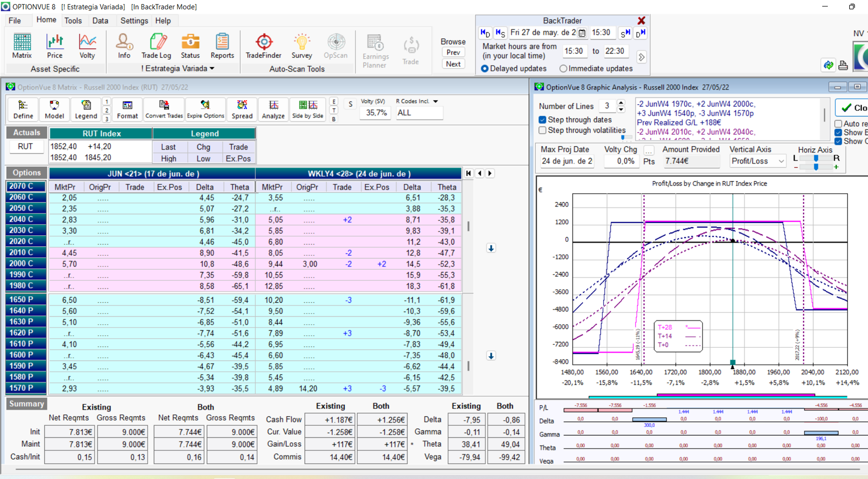Enable Step through volatilities checkbox

[x=542, y=131]
